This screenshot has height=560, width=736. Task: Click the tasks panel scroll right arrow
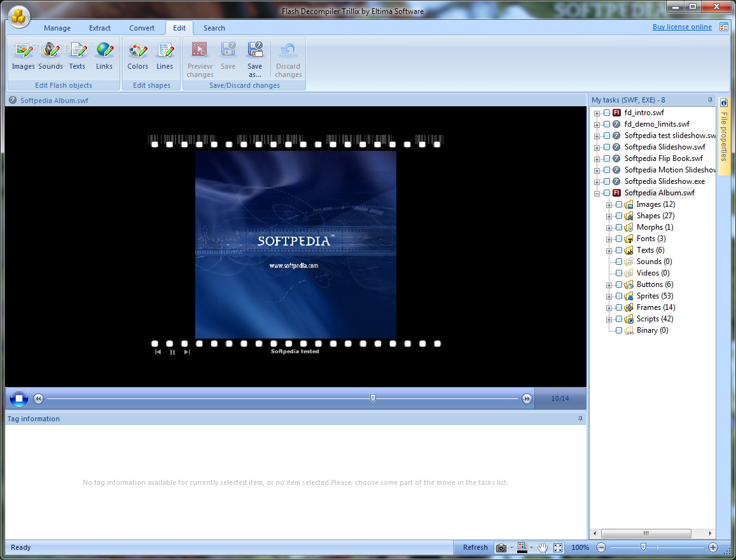coord(710,533)
